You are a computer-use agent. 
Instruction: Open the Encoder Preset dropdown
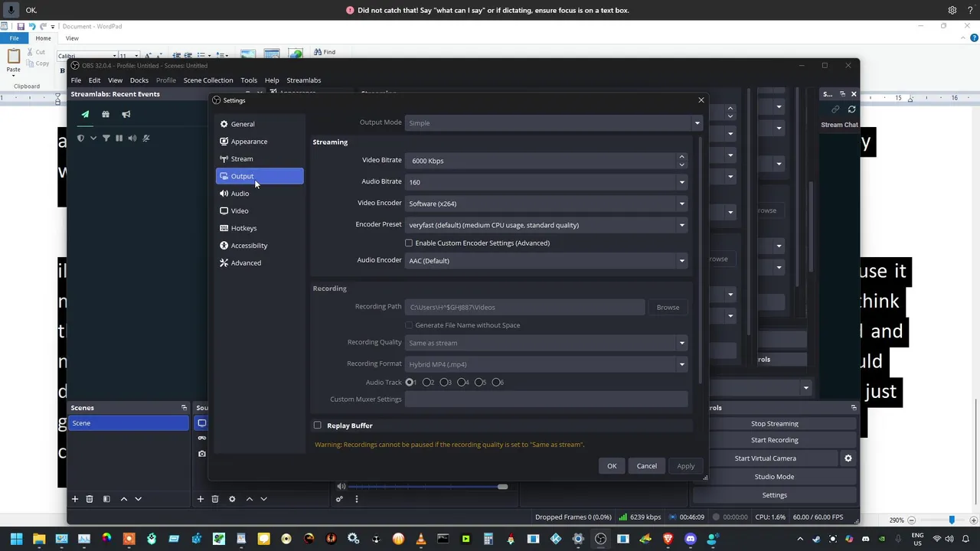[x=547, y=225]
